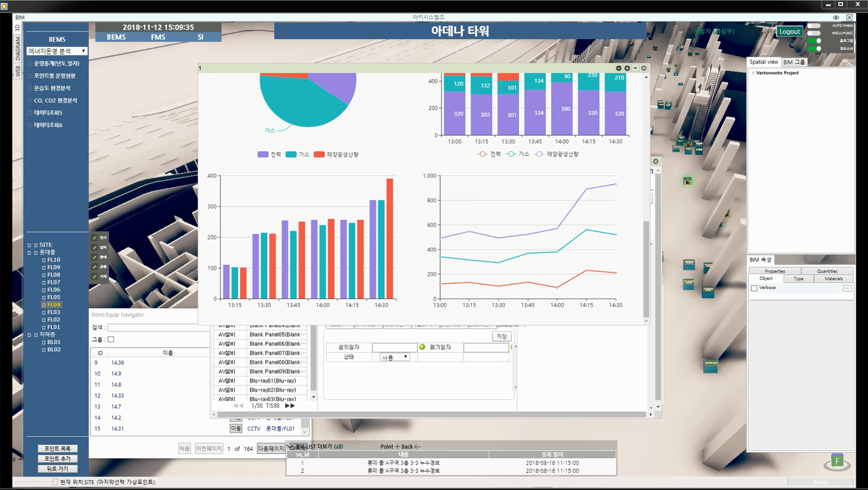Click the plus icon in chart panel header
The image size is (868, 490).
627,68
